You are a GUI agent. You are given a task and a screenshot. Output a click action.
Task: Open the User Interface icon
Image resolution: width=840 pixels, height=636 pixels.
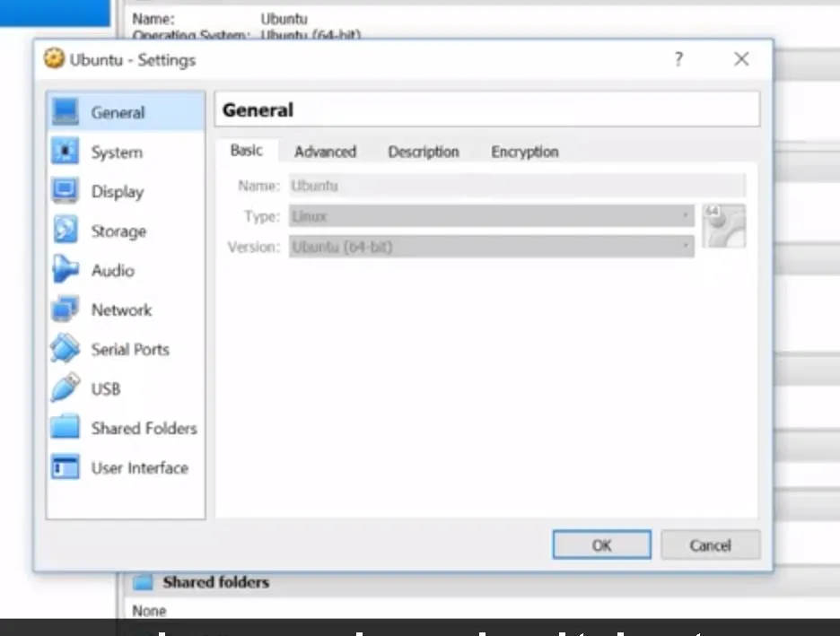[66, 466]
